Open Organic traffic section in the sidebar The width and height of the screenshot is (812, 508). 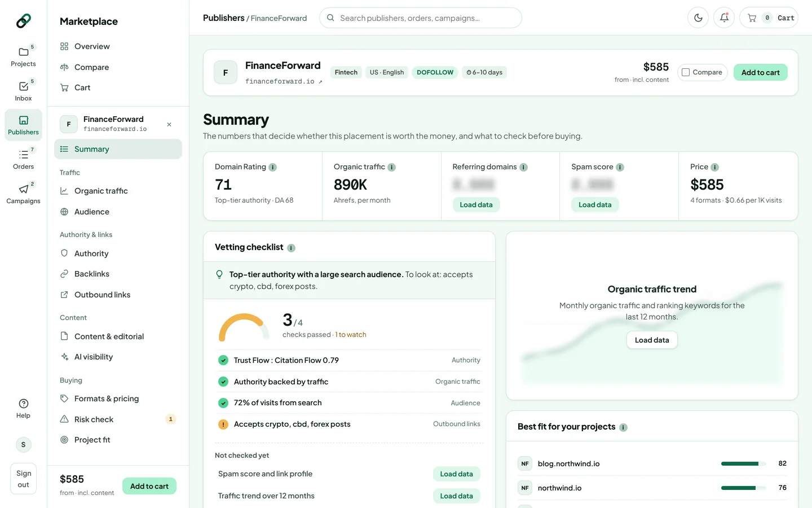pyautogui.click(x=118, y=191)
